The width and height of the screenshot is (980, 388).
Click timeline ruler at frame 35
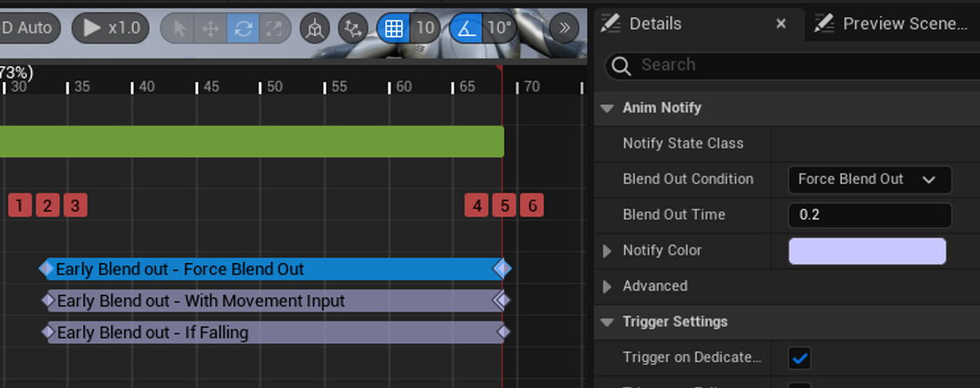click(82, 87)
